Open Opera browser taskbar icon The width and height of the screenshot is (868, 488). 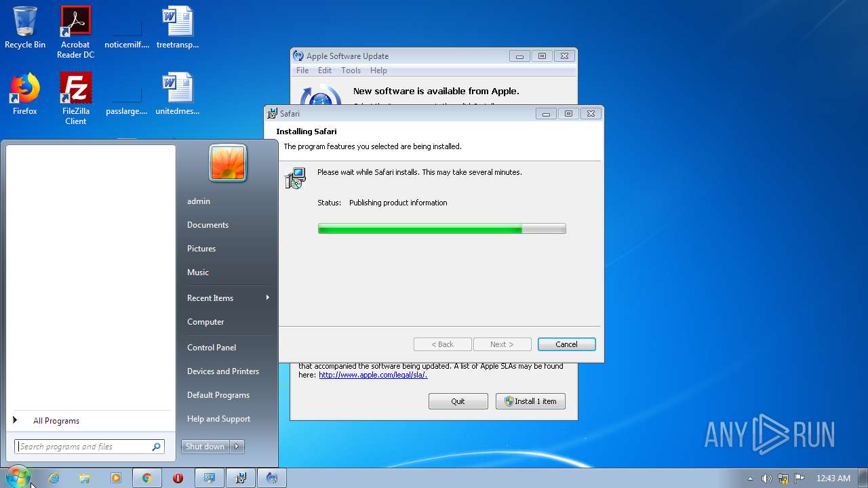point(178,478)
